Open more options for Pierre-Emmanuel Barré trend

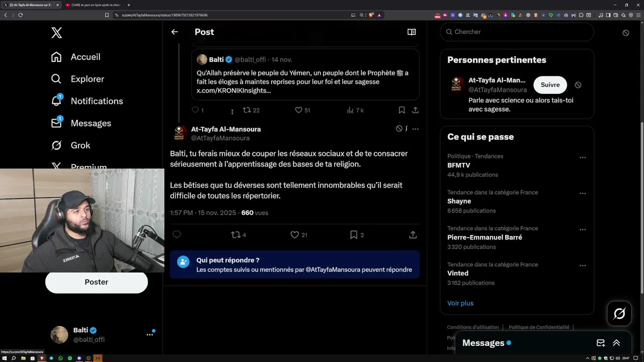coord(583,230)
